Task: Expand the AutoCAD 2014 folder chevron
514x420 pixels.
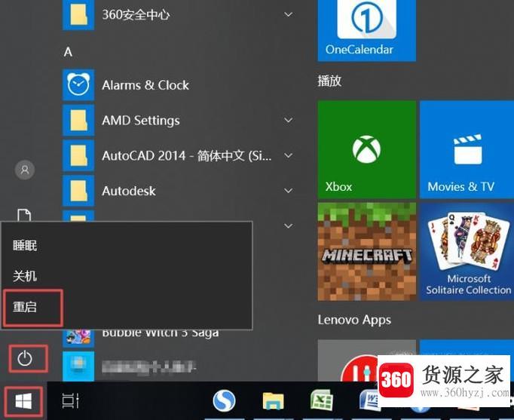Action: click(289, 155)
